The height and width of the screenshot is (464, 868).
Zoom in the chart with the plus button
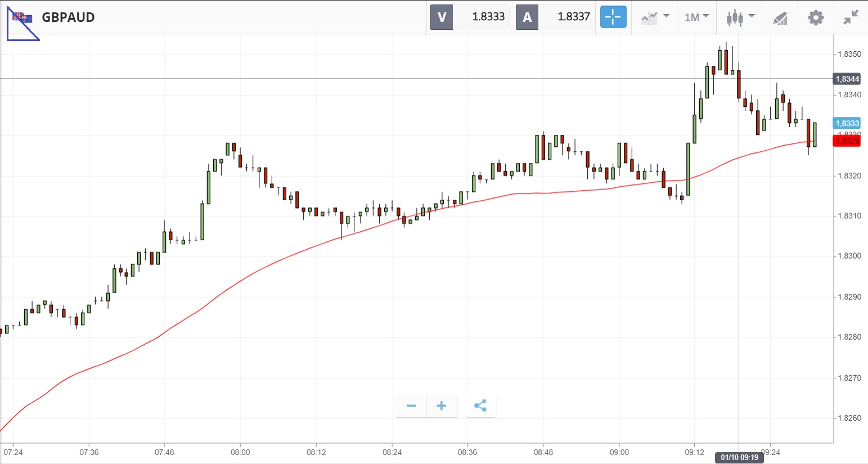click(442, 406)
